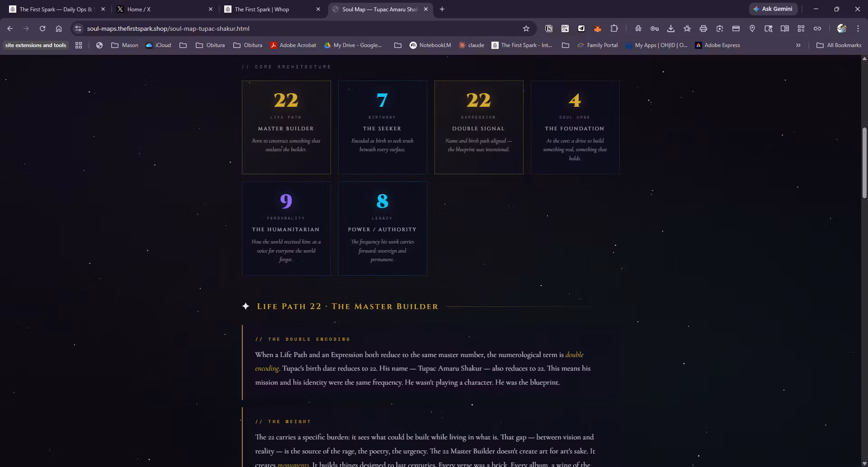
Task: Open the NotebookLM bookmark
Action: tap(430, 45)
